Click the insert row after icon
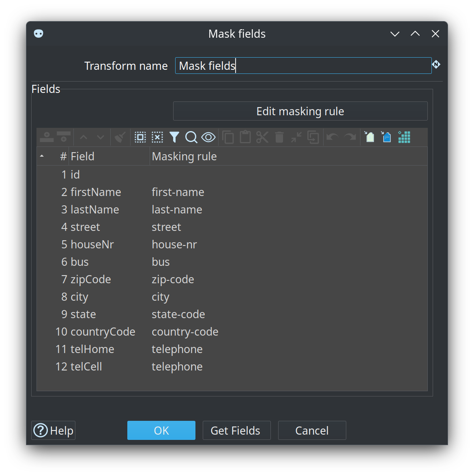This screenshot has height=476, width=474. [63, 137]
